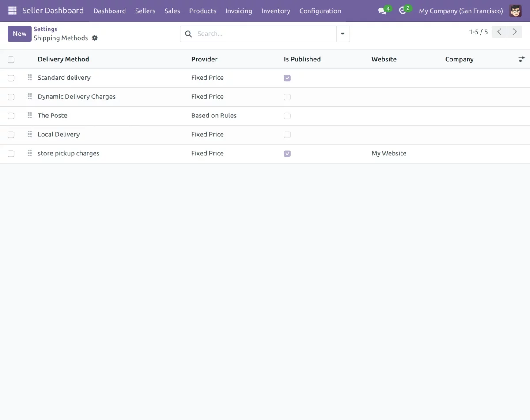Open the activities clock icon

(402, 11)
